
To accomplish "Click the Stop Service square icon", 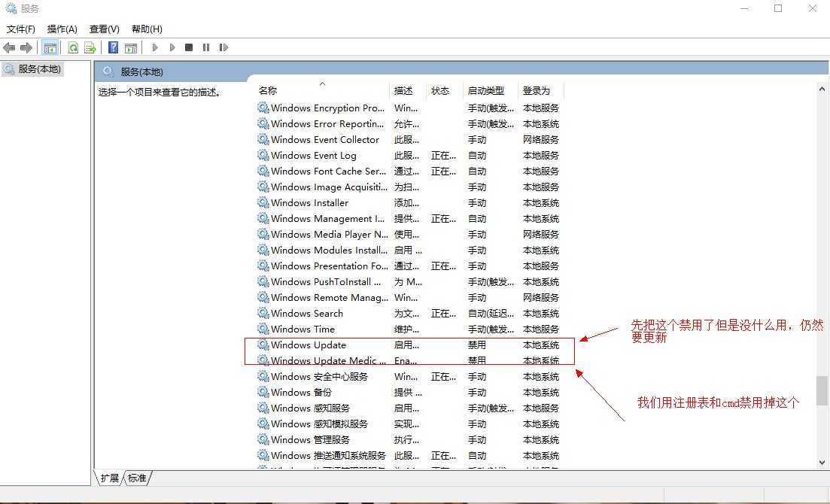I will point(188,47).
